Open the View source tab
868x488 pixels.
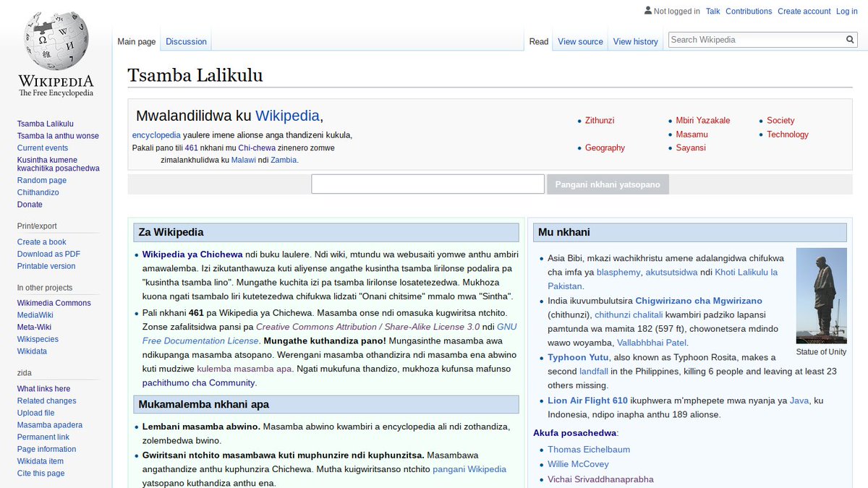[580, 41]
